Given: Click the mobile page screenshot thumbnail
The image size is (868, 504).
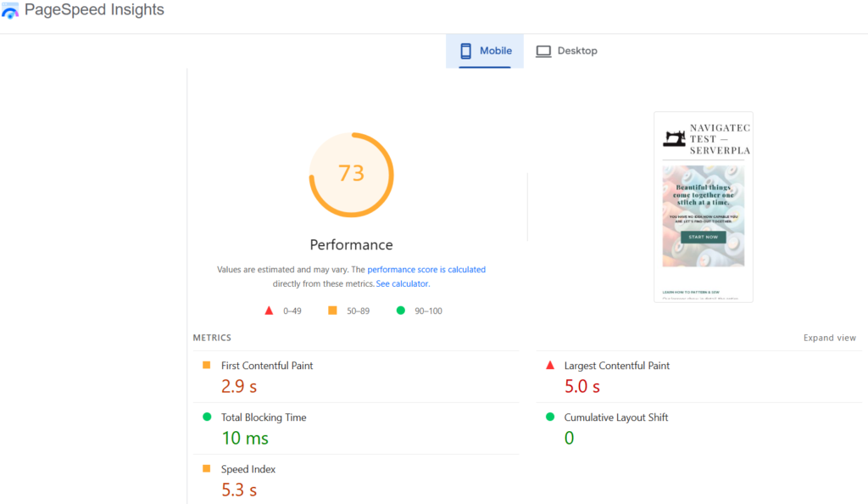Looking at the screenshot, I should click(703, 207).
